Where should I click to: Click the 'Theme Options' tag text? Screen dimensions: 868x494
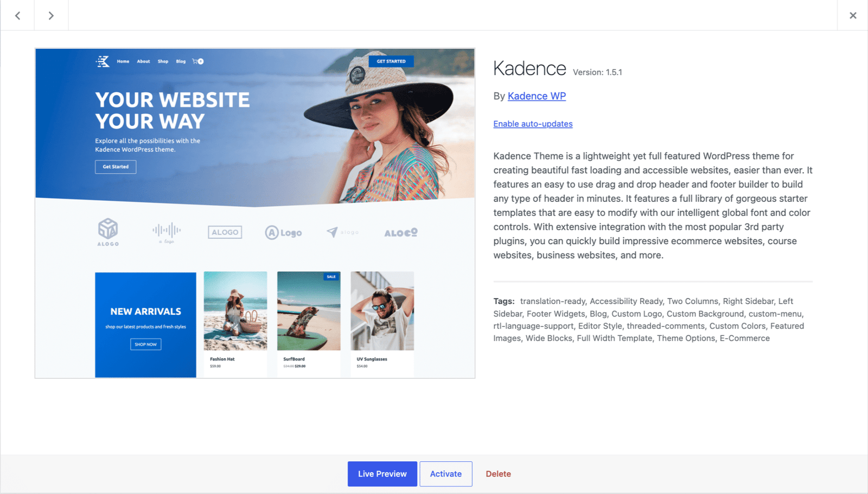[x=686, y=338]
